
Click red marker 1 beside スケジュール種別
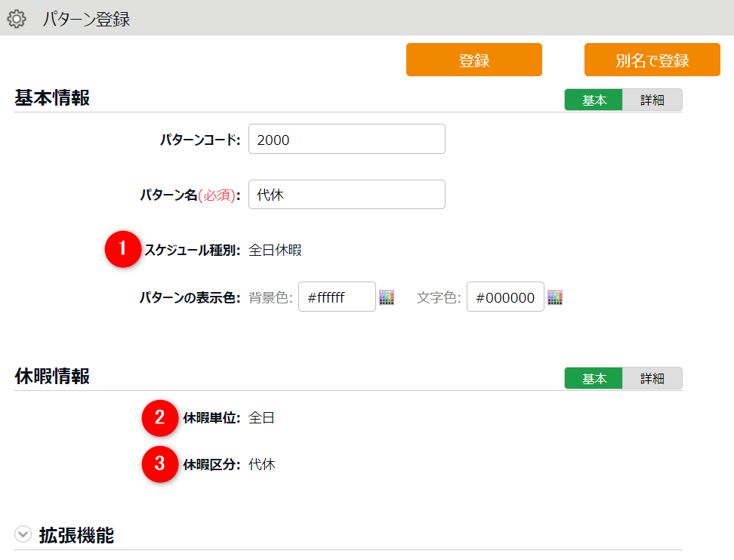123,250
